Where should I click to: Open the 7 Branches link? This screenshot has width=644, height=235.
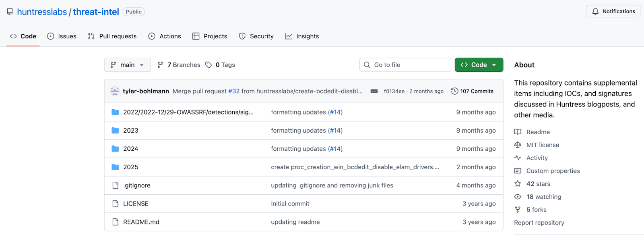pos(179,65)
